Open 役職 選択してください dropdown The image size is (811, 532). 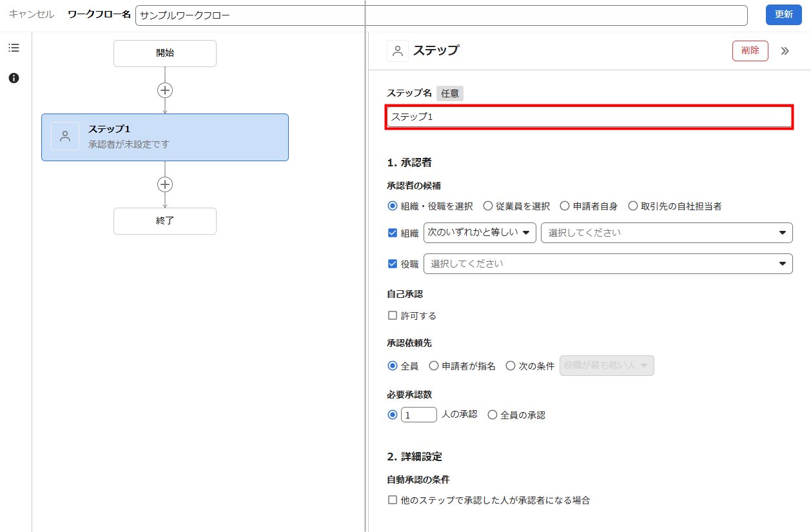coord(607,264)
